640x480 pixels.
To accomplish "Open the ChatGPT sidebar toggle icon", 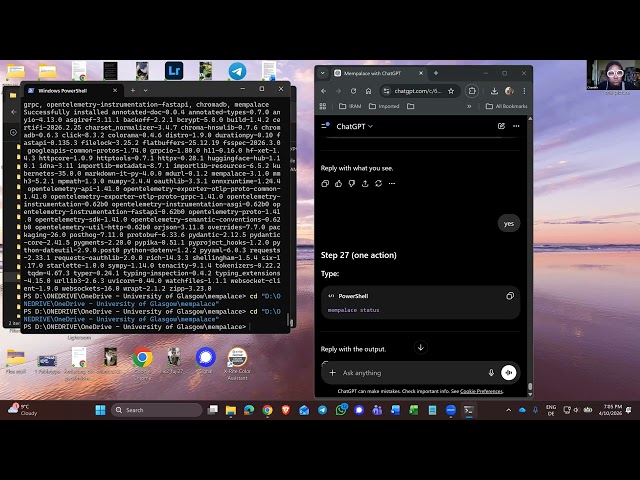I will click(x=325, y=126).
